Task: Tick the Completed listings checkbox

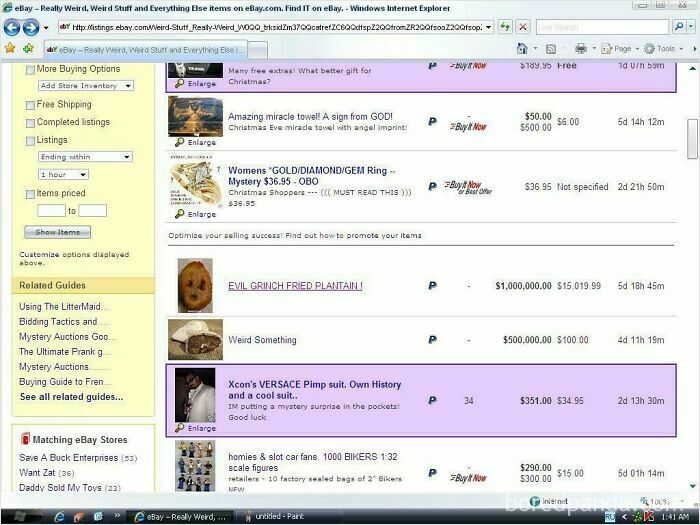Action: (30, 123)
